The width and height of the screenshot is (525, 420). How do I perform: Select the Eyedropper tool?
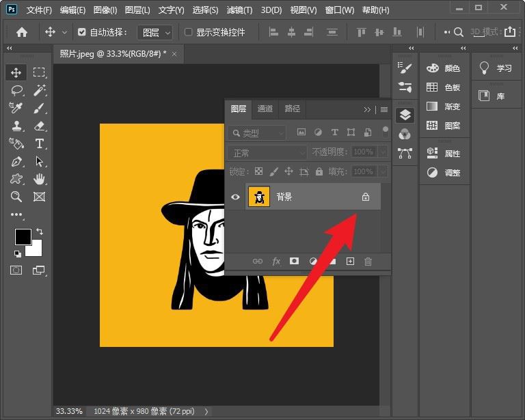pyautogui.click(x=16, y=109)
